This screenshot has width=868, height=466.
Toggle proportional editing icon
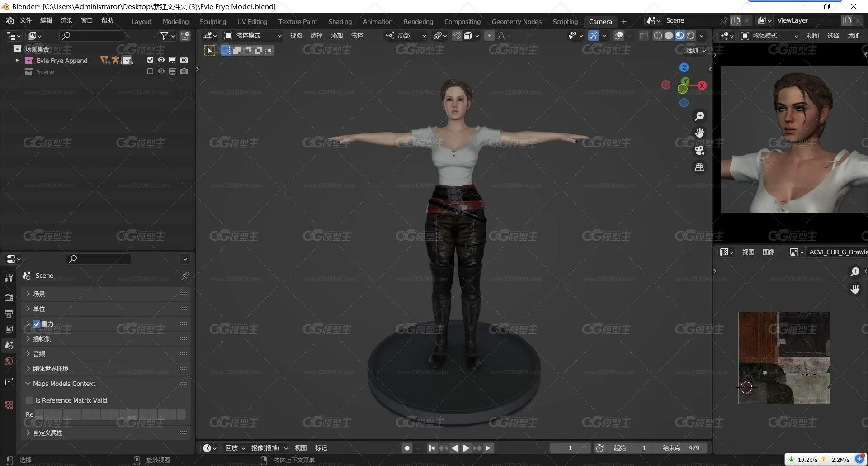click(489, 35)
